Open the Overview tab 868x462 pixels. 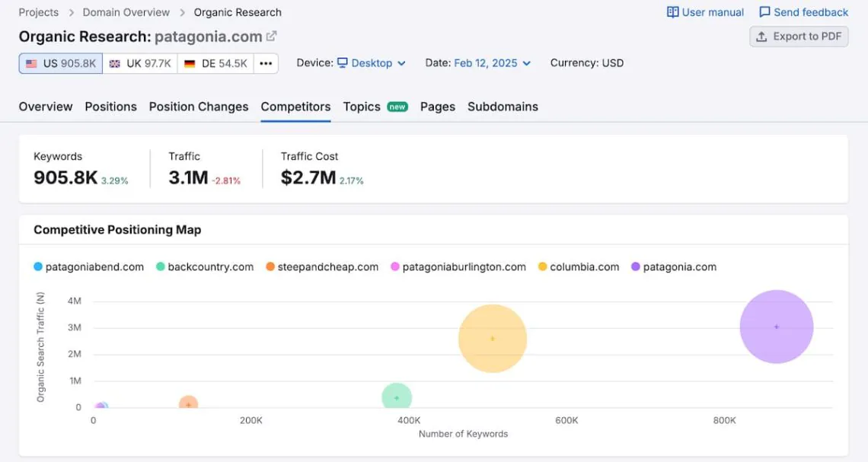[x=46, y=107]
